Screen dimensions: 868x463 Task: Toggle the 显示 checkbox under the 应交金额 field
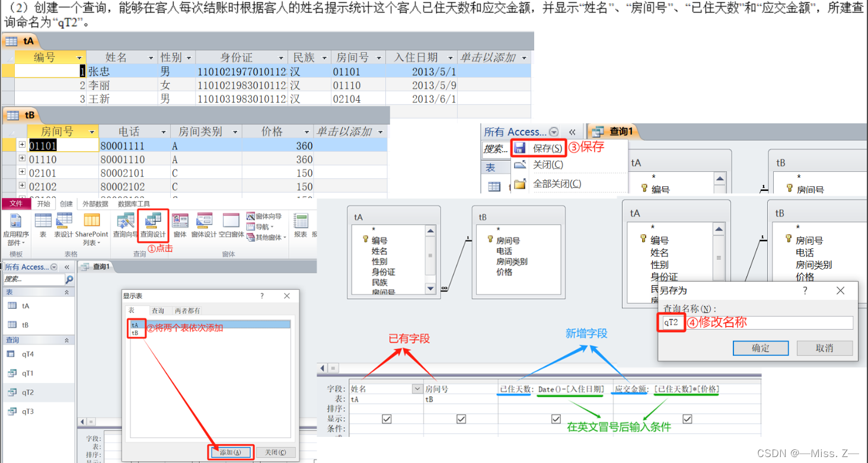pos(687,419)
